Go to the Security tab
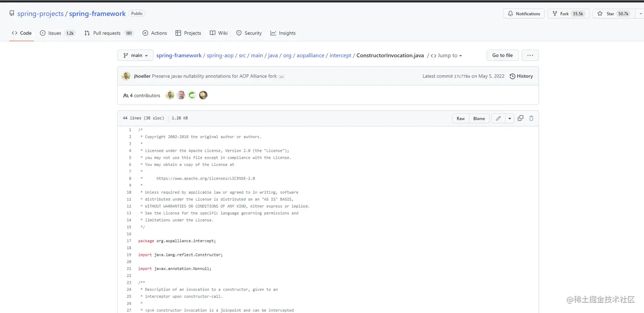 point(249,33)
